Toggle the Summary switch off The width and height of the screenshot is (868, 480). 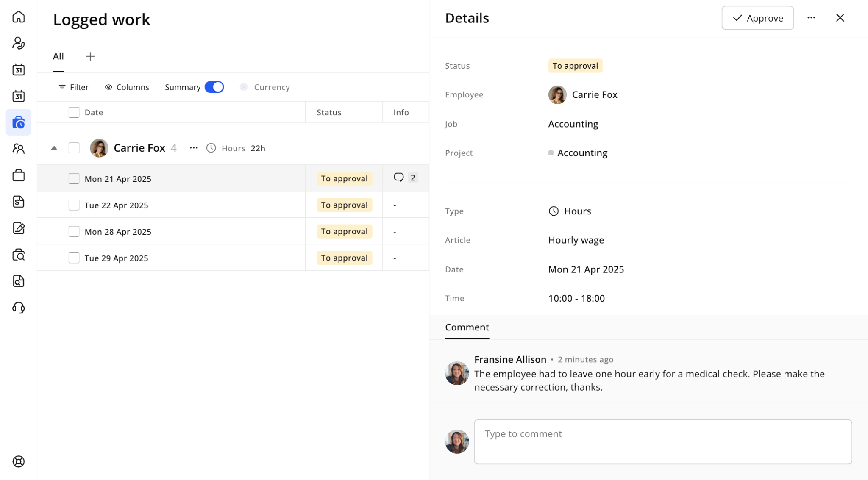click(x=214, y=87)
